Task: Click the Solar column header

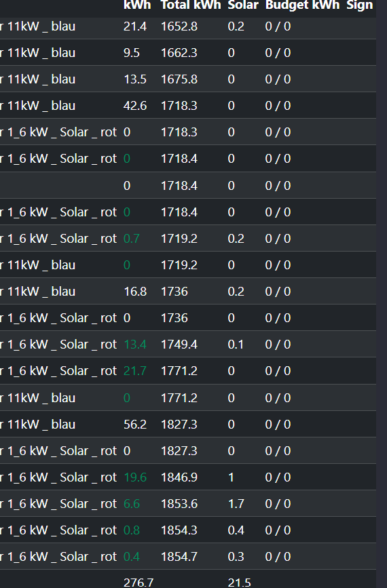Action: 243,5
